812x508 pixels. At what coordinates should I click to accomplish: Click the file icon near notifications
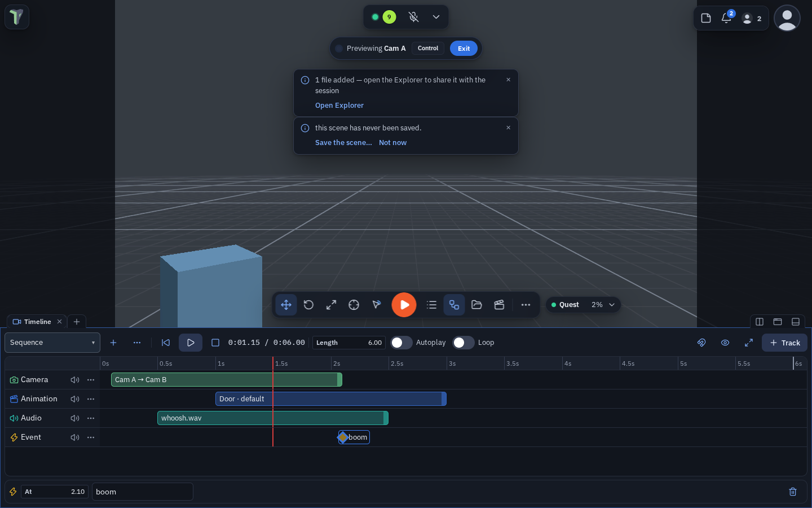(x=706, y=18)
